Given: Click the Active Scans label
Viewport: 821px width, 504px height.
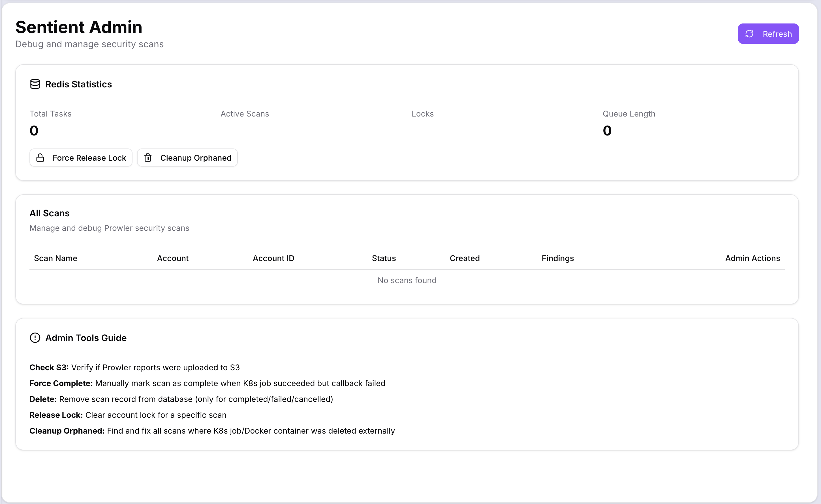Looking at the screenshot, I should 245,114.
